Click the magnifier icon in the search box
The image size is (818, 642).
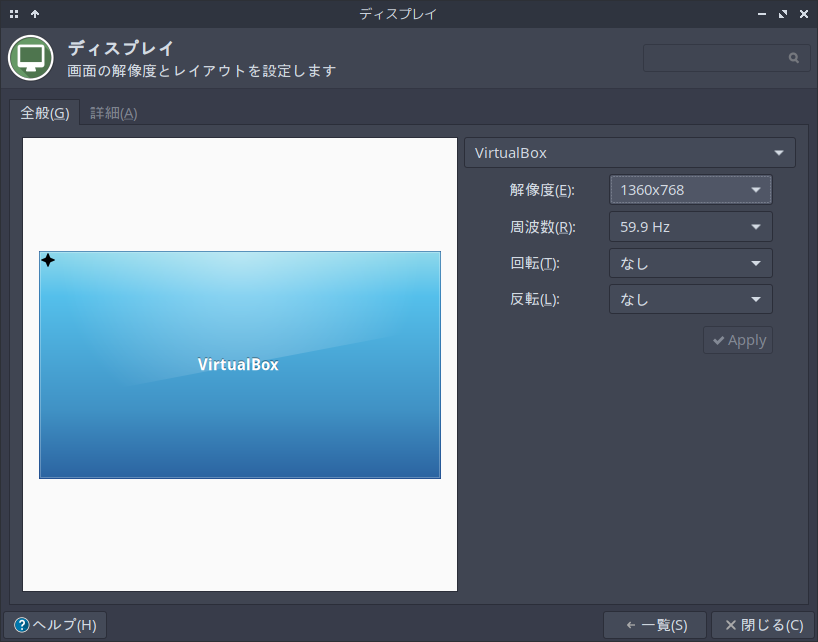pyautogui.click(x=793, y=58)
